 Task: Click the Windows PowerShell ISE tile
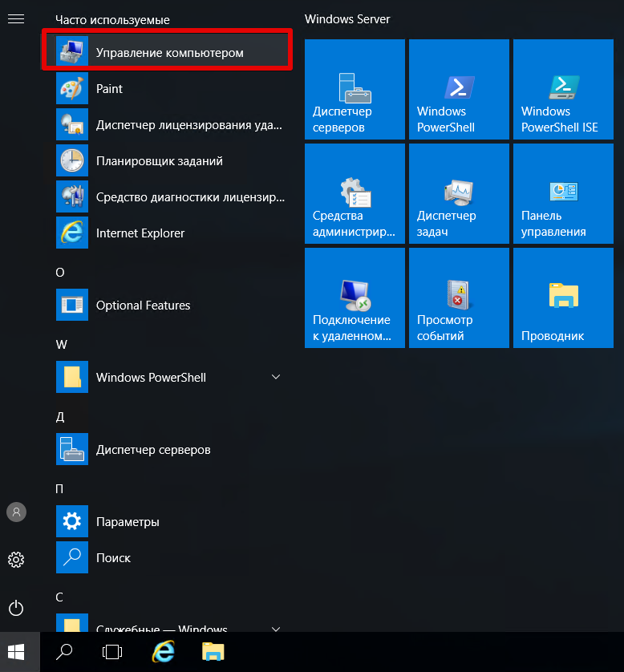(x=563, y=89)
